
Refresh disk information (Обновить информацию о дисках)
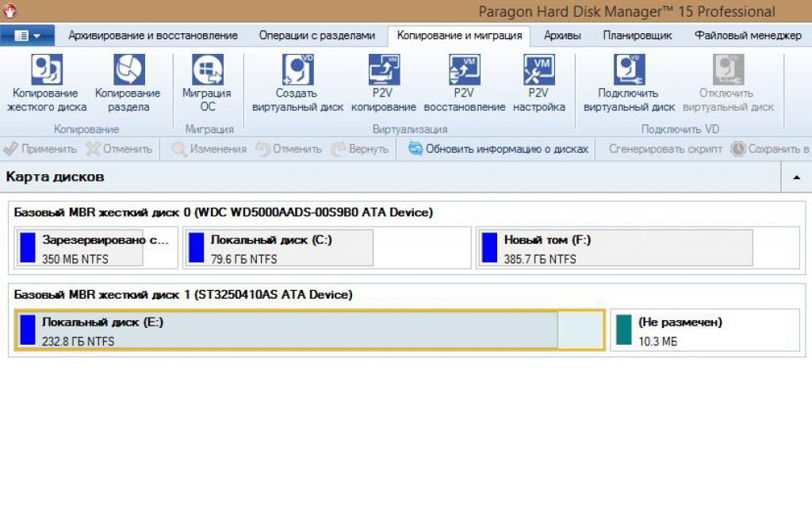coord(499,149)
